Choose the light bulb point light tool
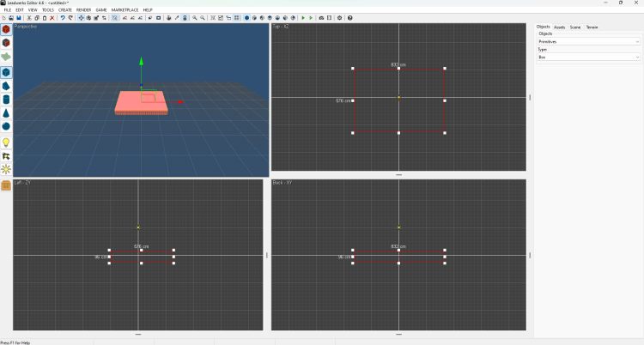This screenshot has height=345, width=644. (x=6, y=142)
